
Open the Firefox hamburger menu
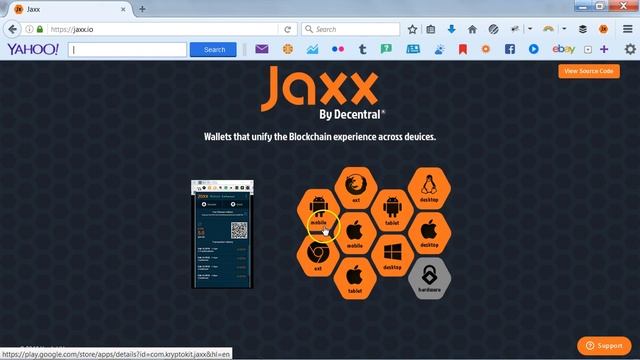click(627, 29)
